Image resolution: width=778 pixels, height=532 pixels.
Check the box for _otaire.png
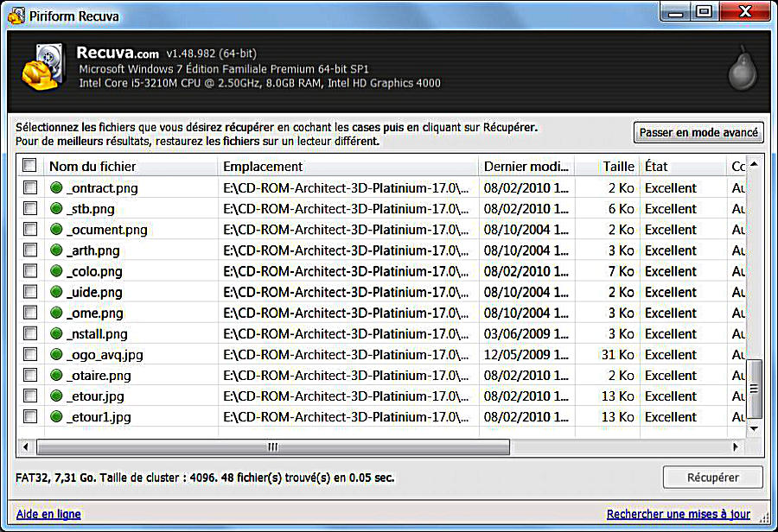[30, 375]
